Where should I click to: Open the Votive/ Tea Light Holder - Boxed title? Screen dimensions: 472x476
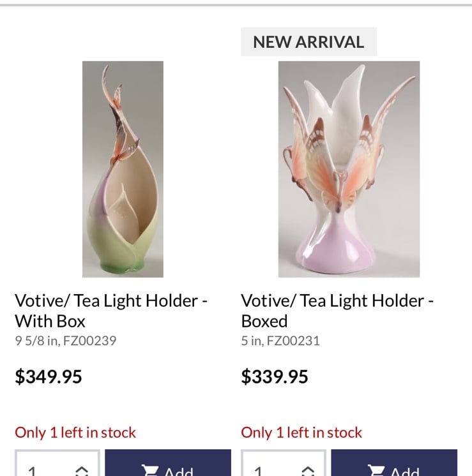point(337,311)
